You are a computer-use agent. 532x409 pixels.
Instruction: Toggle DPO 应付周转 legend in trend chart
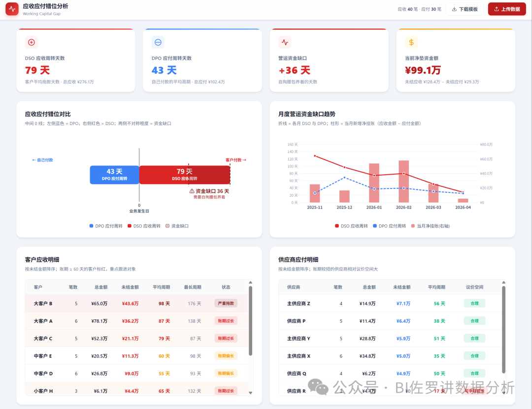click(389, 226)
